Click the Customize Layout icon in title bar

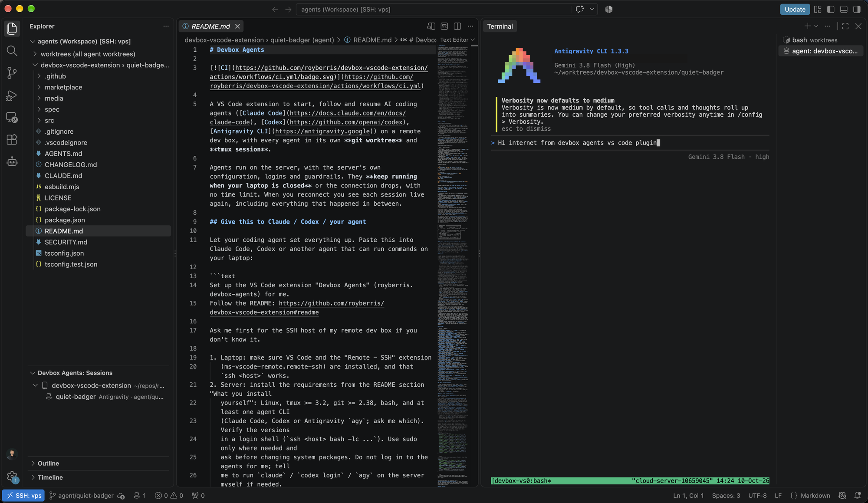pos(818,9)
